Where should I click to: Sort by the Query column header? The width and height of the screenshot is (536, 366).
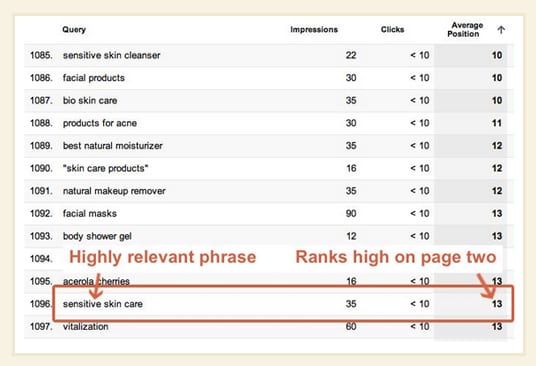74,30
